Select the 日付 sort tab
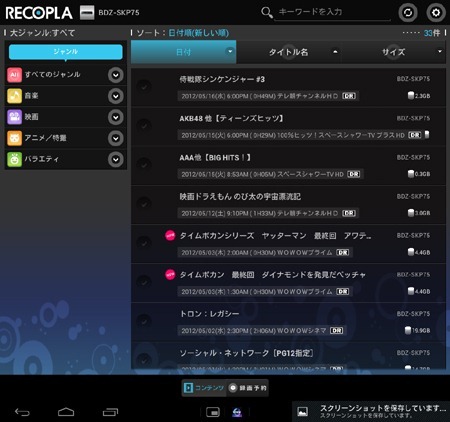The height and width of the screenshot is (422, 450). pos(184,52)
